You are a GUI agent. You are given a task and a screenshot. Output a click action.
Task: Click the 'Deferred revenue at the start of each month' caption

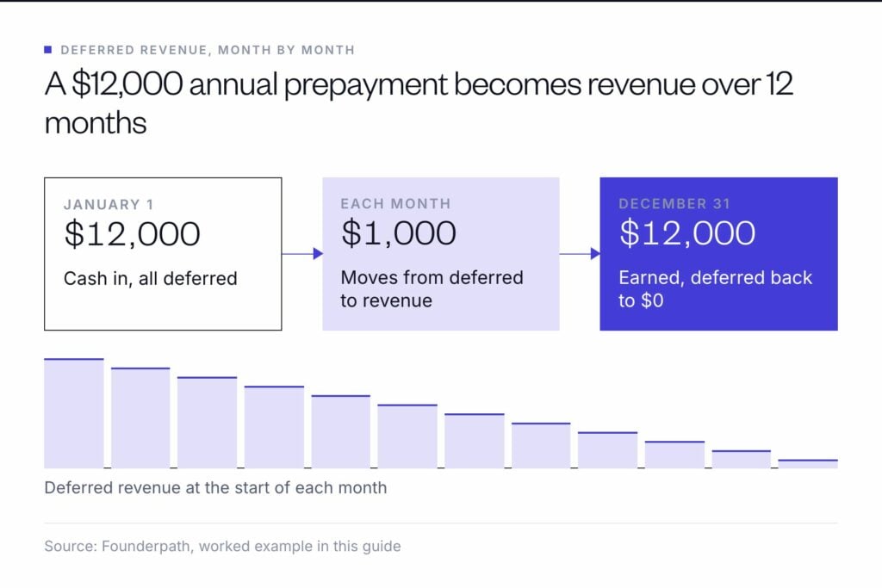tap(215, 487)
